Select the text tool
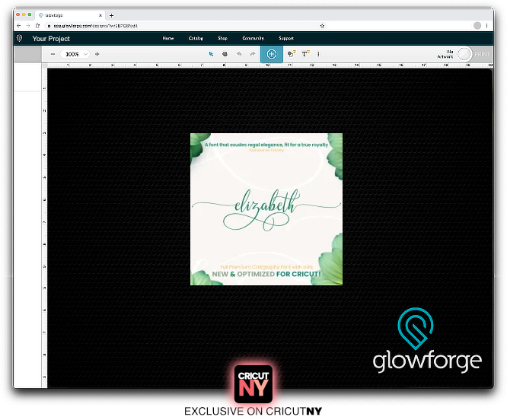 click(x=305, y=54)
